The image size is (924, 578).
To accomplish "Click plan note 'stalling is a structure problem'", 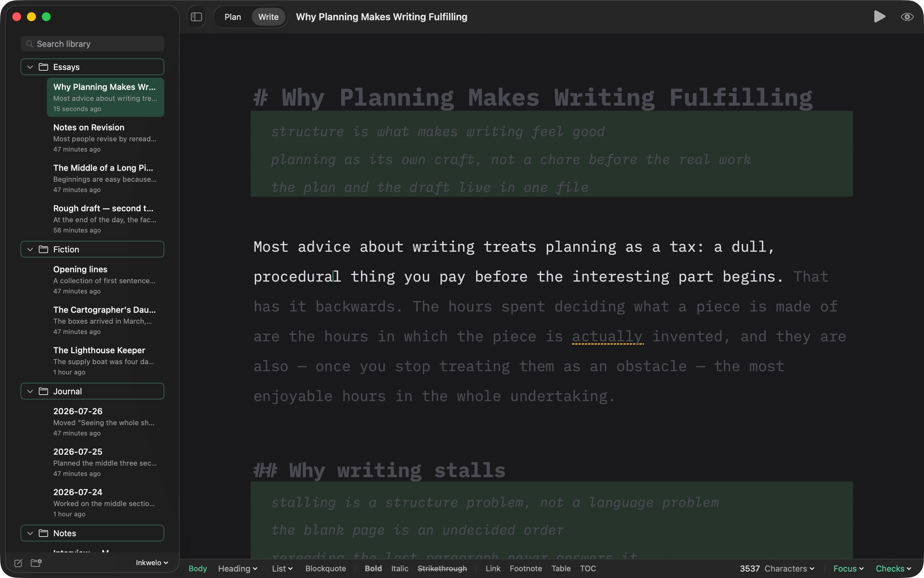I will tap(495, 502).
